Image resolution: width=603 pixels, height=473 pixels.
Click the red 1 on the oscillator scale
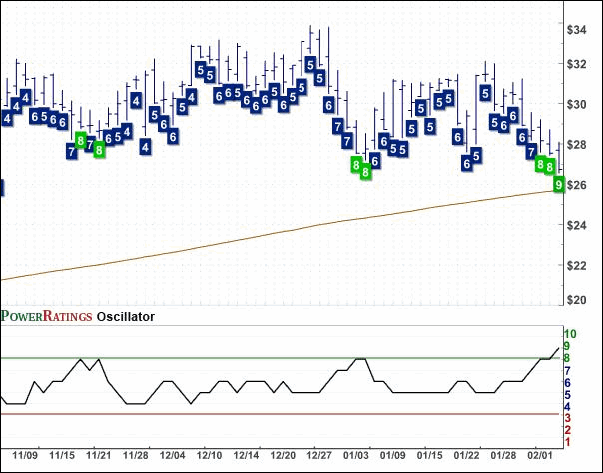click(x=567, y=441)
